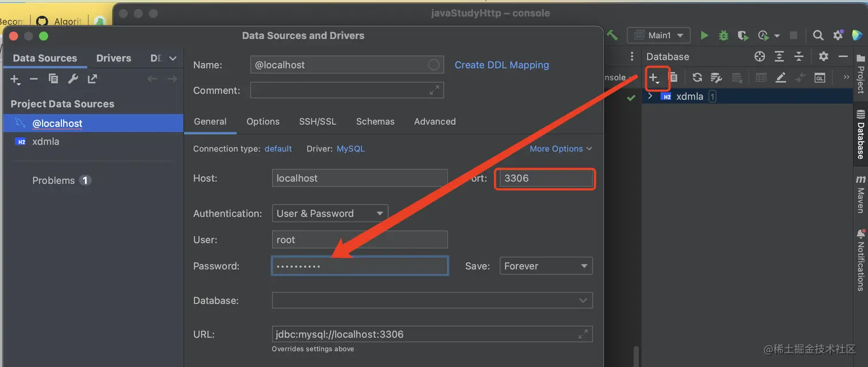Refresh the database tree
This screenshot has height=367, width=868.
[x=697, y=77]
